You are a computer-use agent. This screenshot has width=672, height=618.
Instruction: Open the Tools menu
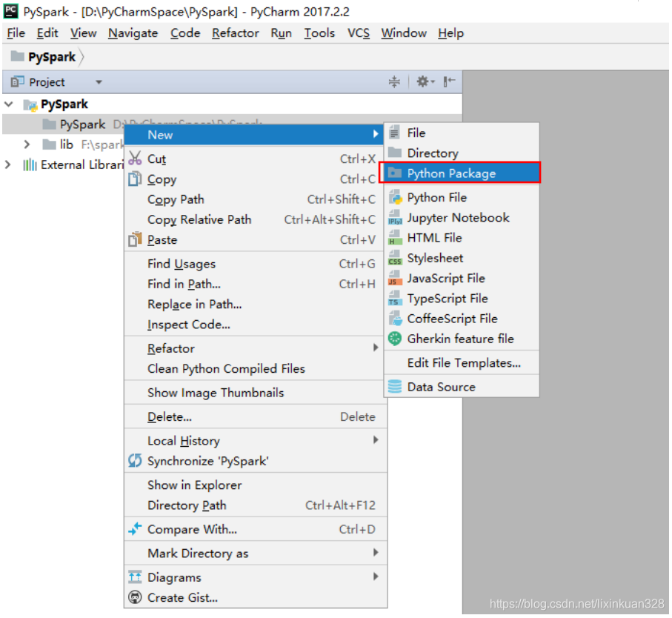point(319,33)
